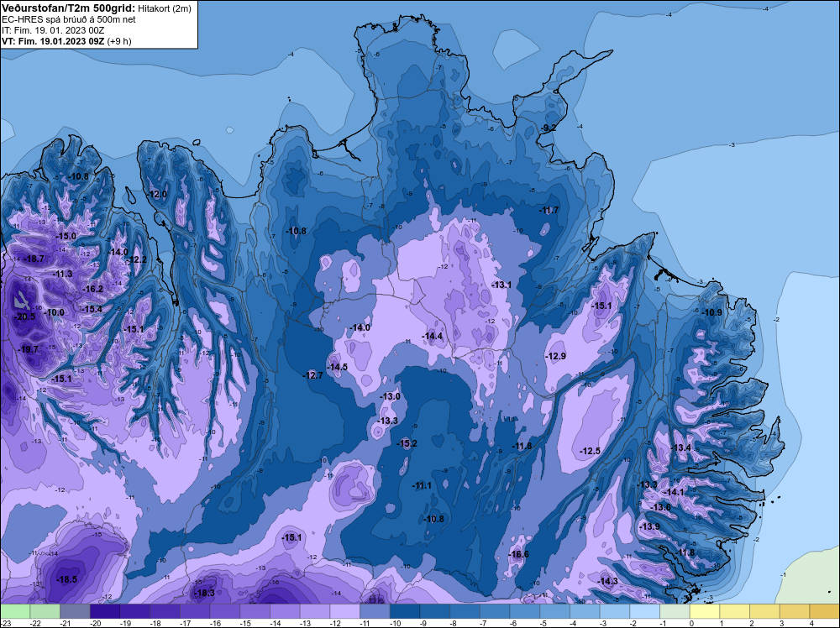This screenshot has width=840, height=628.
Task: Click the -11.7 temperature label
Action: [549, 210]
